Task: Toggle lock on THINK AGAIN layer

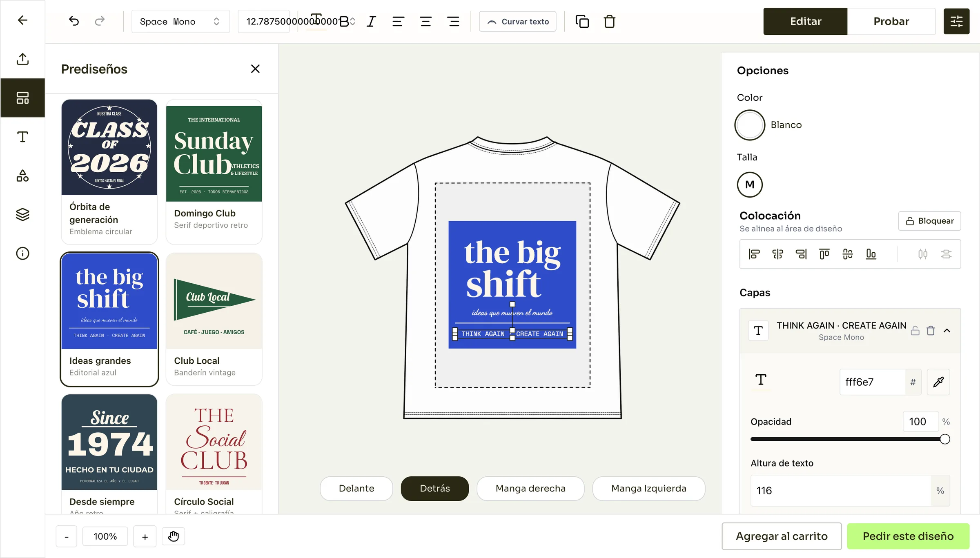Action: (x=915, y=331)
